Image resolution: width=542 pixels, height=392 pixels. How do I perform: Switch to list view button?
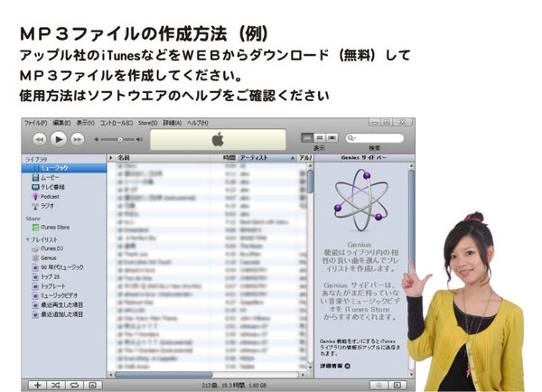307,138
